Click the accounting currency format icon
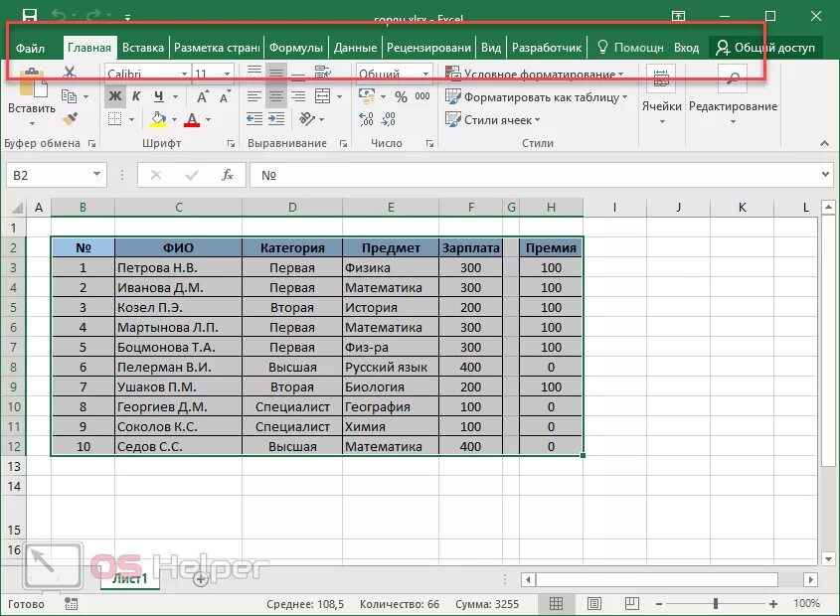This screenshot has height=616, width=840. 367,96
